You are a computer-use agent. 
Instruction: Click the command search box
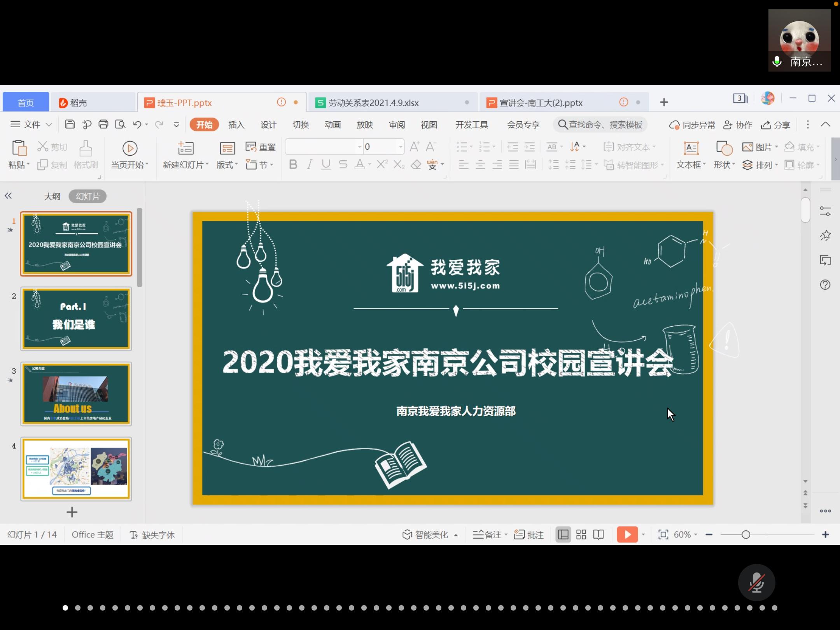tap(600, 124)
